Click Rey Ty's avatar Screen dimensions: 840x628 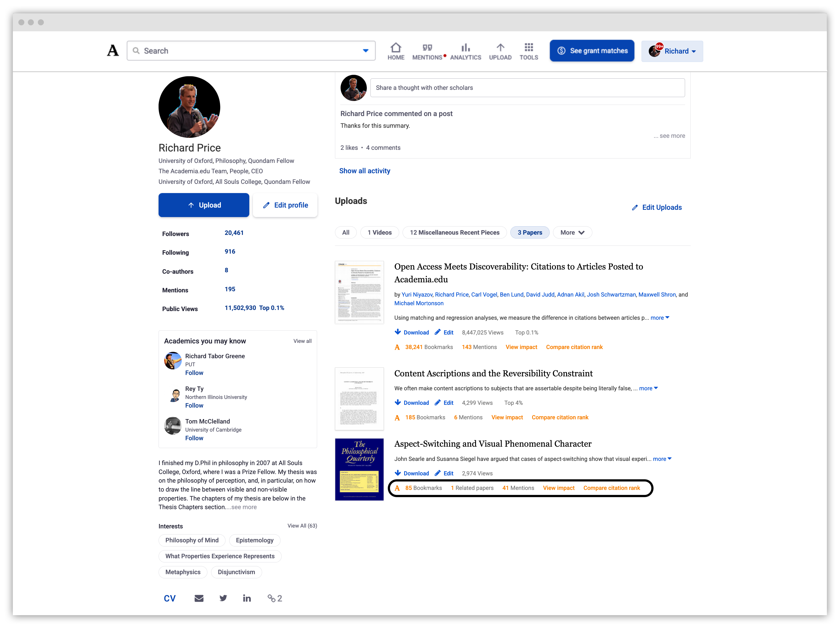point(175,395)
